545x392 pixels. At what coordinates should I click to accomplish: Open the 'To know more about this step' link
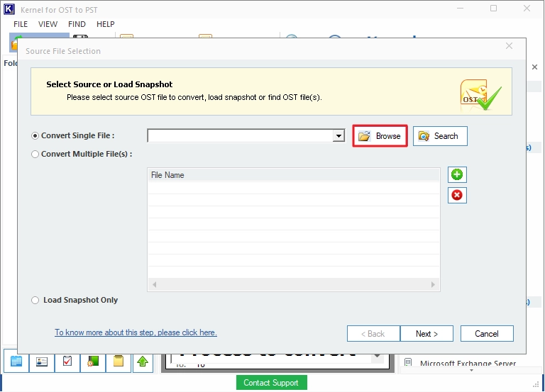click(x=136, y=332)
